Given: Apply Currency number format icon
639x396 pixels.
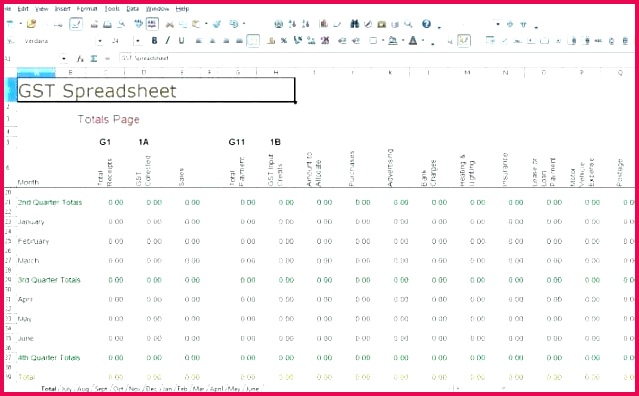Looking at the screenshot, I should coord(271,41).
